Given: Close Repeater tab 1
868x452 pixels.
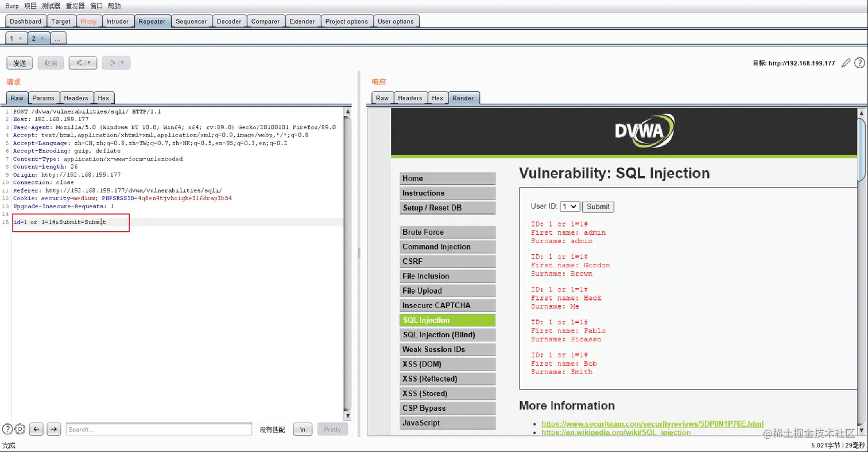Looking at the screenshot, I should (20, 38).
